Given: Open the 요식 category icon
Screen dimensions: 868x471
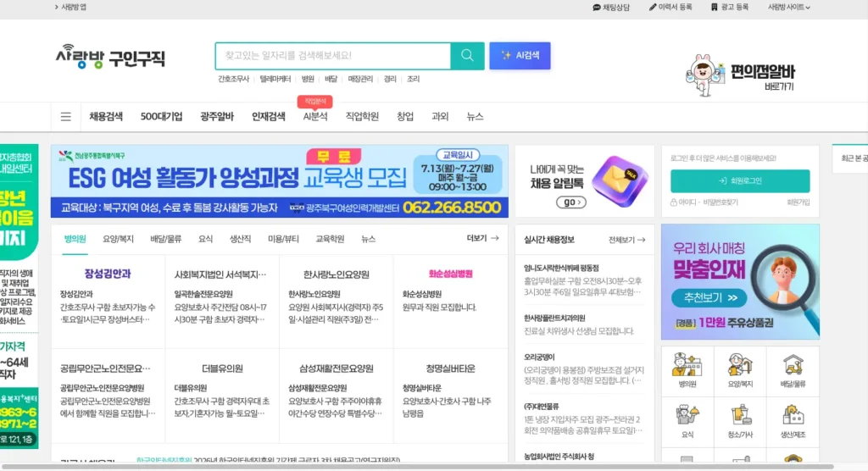Looking at the screenshot, I should [687, 422].
